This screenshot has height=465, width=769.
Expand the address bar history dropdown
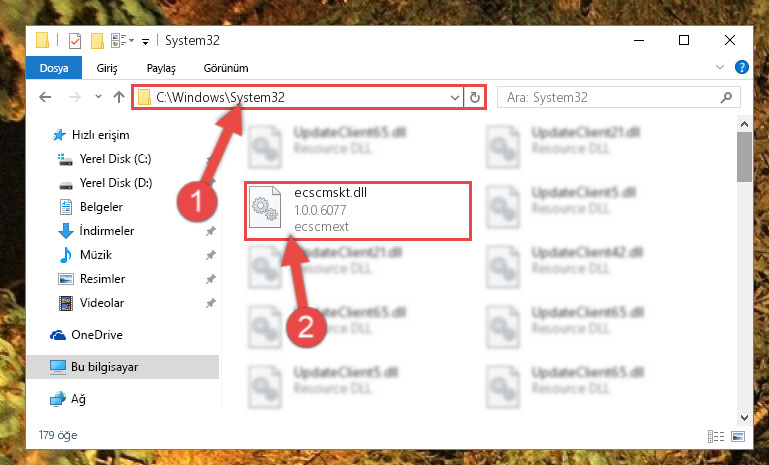click(x=455, y=98)
